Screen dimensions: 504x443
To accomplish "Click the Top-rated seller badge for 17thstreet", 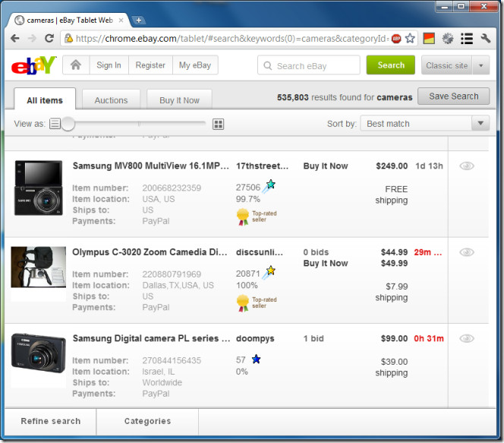I will tap(257, 217).
